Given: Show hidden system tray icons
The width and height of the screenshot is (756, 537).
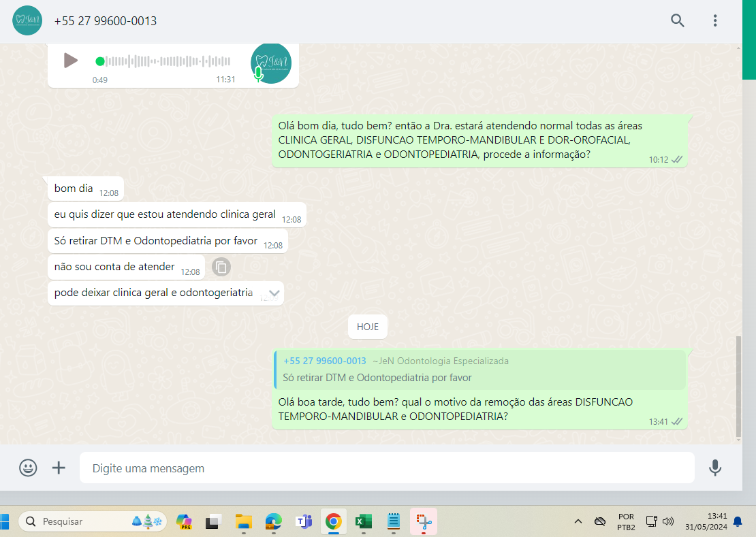Looking at the screenshot, I should (x=578, y=521).
